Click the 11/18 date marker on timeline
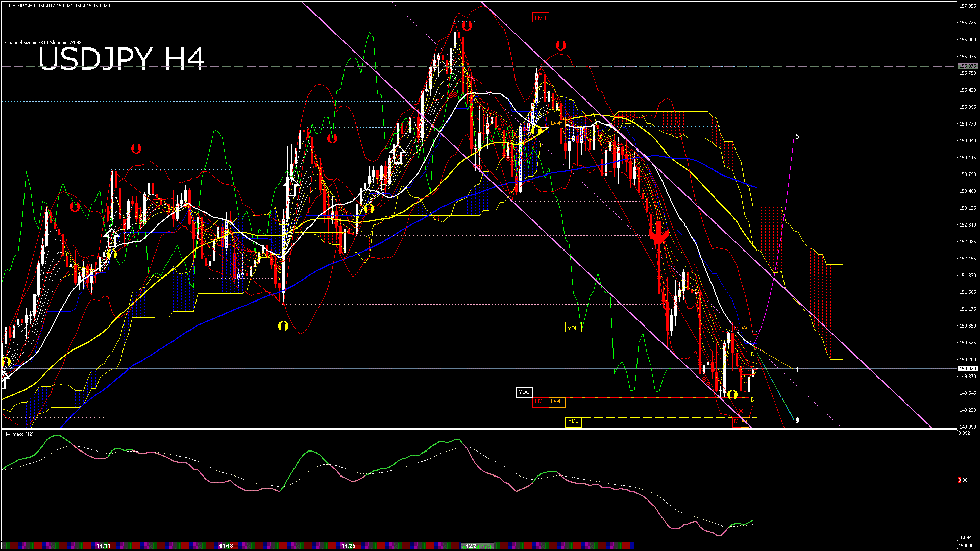 (226, 546)
